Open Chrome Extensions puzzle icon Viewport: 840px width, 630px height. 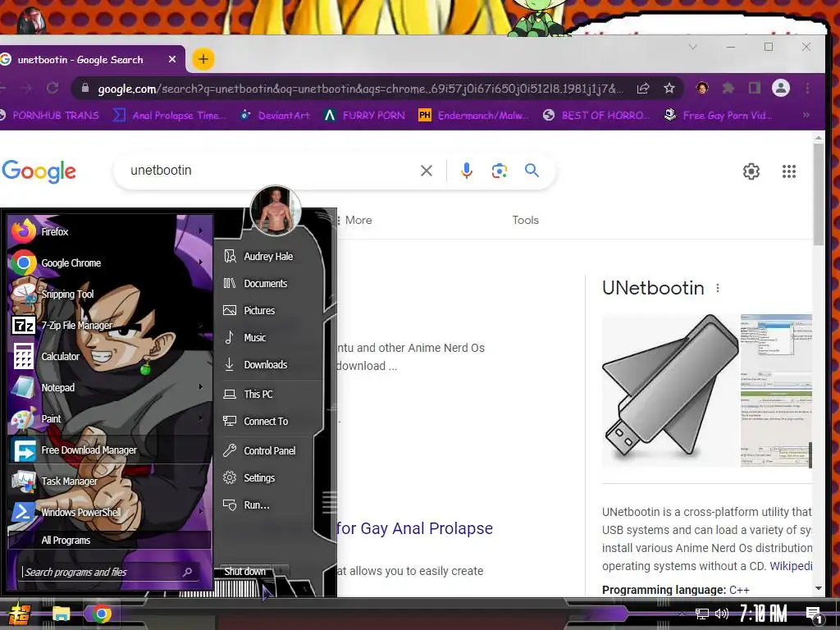coord(728,88)
